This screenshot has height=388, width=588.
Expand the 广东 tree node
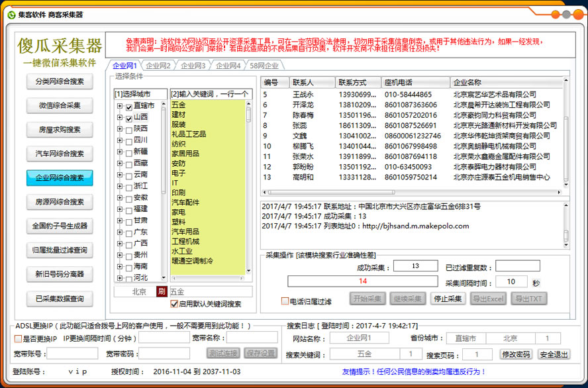click(120, 232)
